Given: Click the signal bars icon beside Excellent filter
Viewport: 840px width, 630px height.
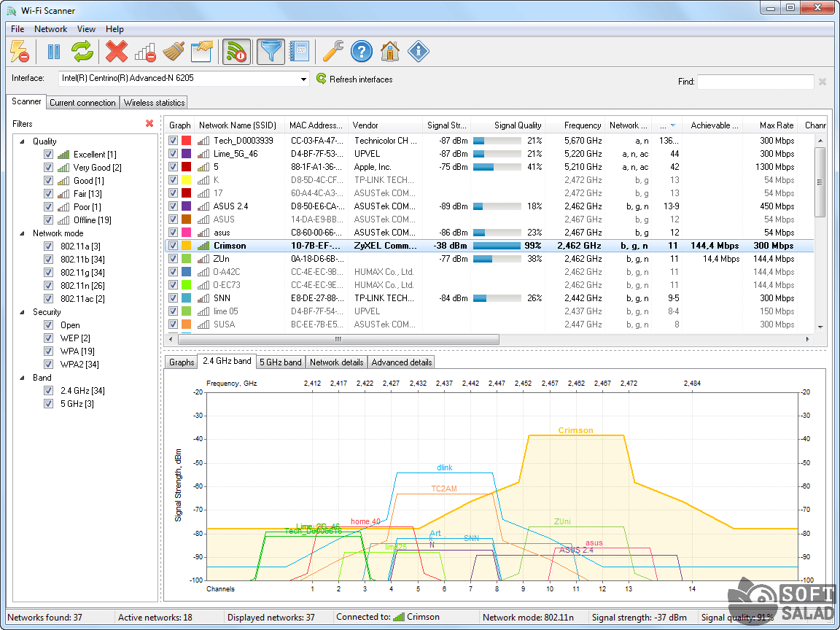Looking at the screenshot, I should [x=63, y=155].
